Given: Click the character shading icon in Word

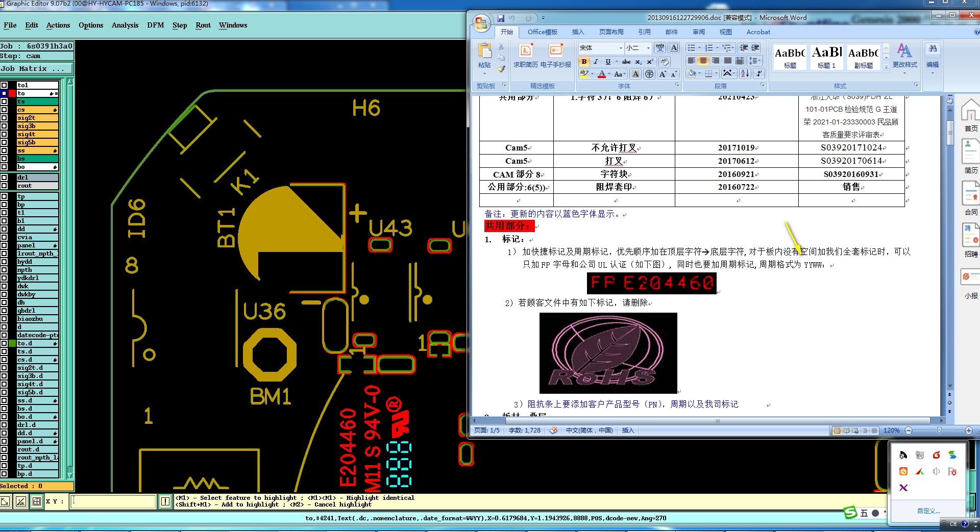Looking at the screenshot, I should 635,74.
